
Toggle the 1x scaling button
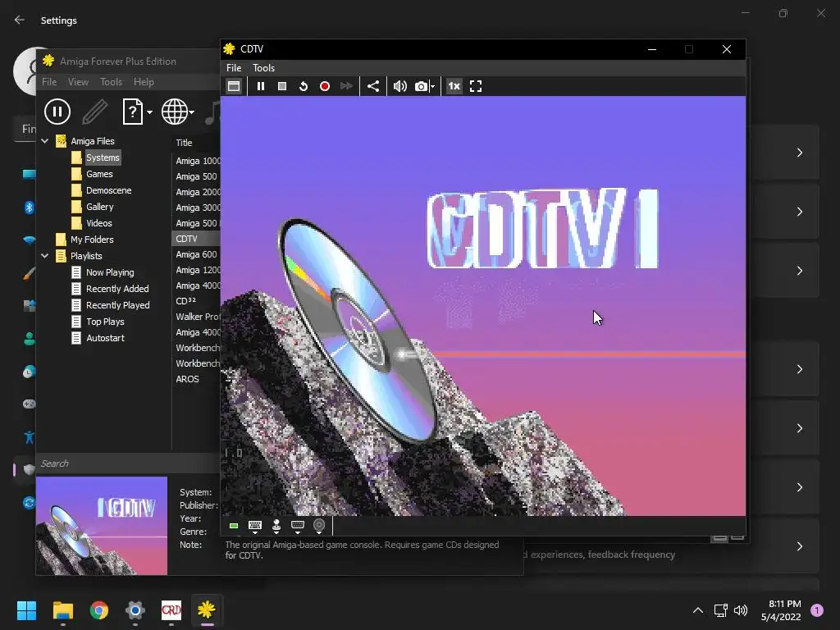click(454, 86)
